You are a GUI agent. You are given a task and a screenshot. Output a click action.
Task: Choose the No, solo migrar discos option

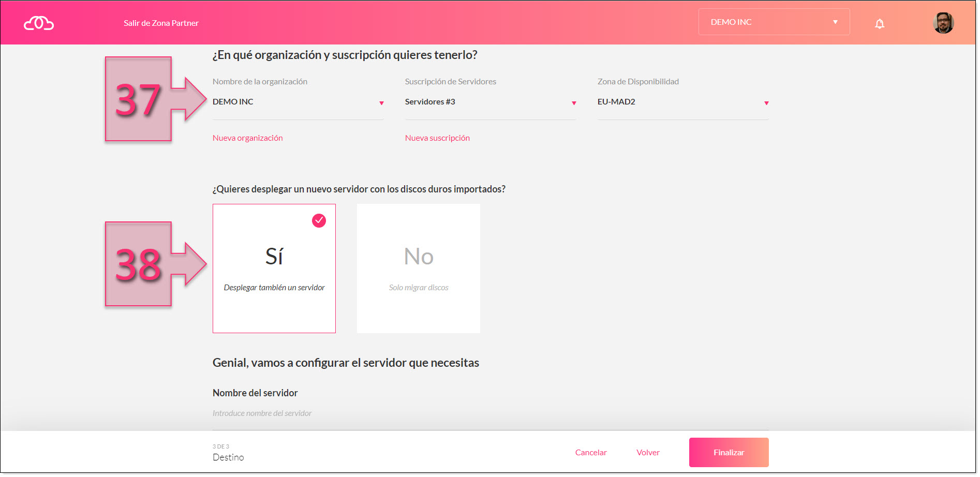418,268
